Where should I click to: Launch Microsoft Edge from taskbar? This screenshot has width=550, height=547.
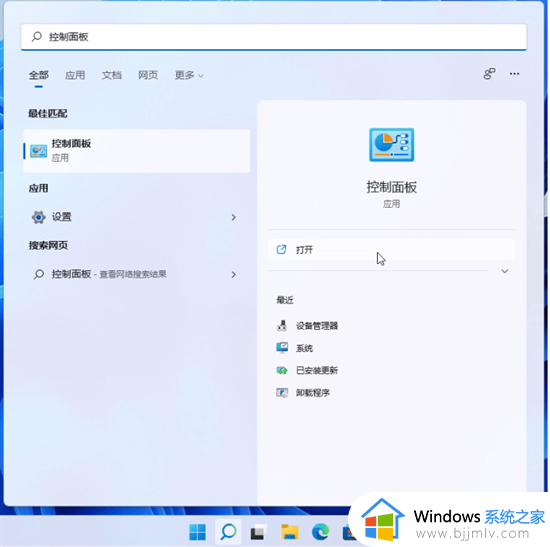tap(320, 532)
